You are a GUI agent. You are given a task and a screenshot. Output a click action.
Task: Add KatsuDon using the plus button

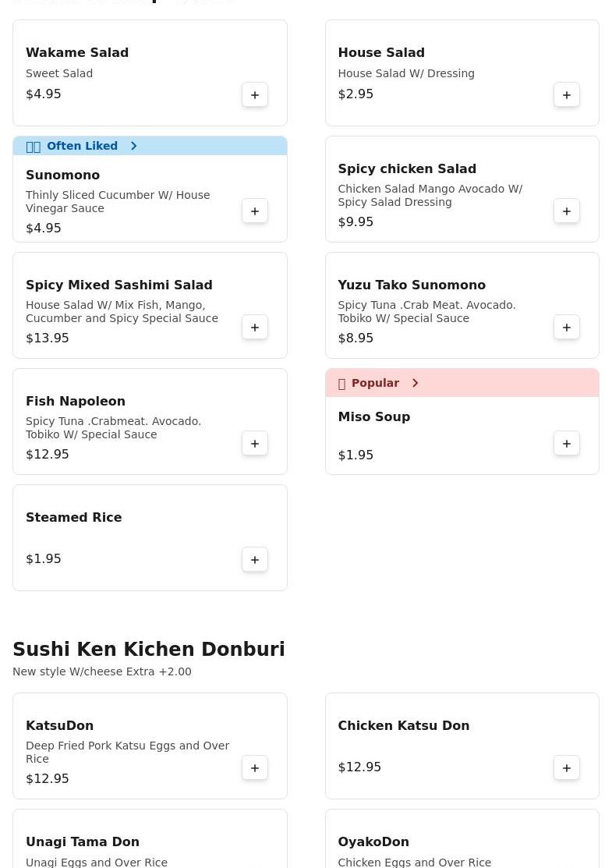[255, 768]
